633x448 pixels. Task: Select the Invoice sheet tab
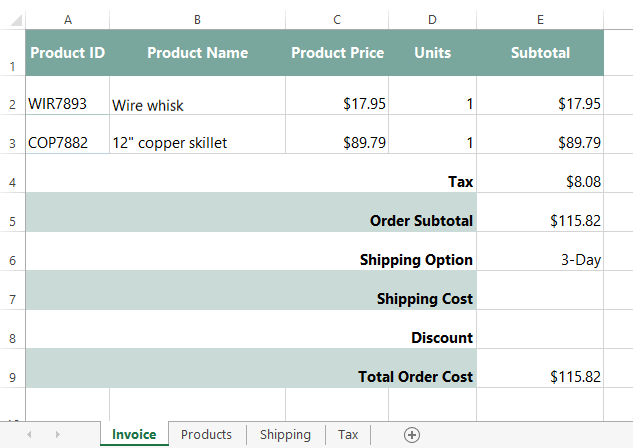tap(134, 434)
